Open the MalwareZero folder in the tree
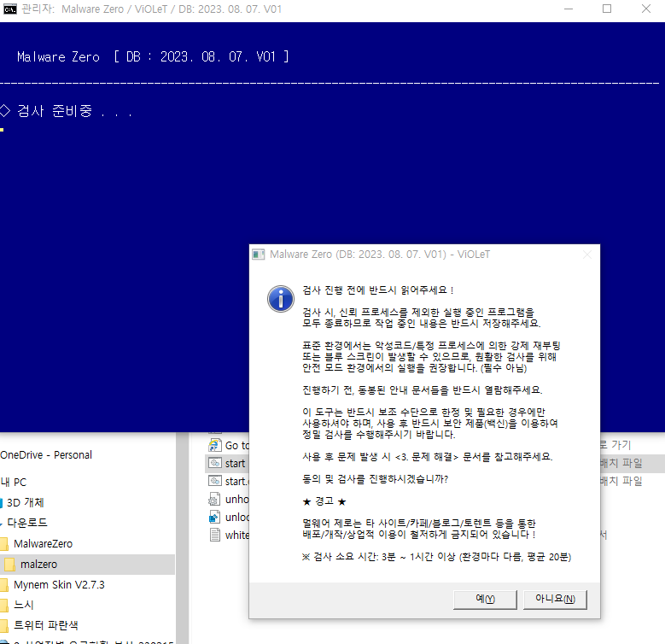The height and width of the screenshot is (644, 665). pyautogui.click(x=43, y=543)
